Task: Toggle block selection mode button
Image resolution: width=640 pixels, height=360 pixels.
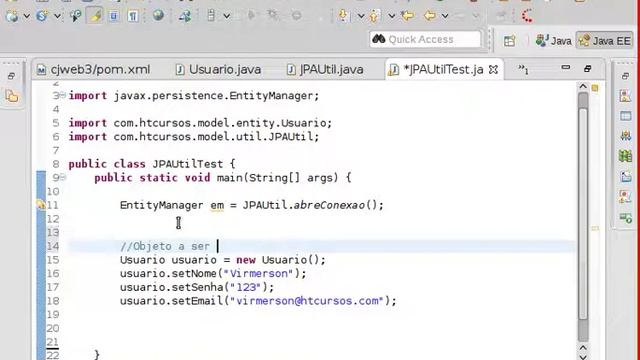Action: 114,16
